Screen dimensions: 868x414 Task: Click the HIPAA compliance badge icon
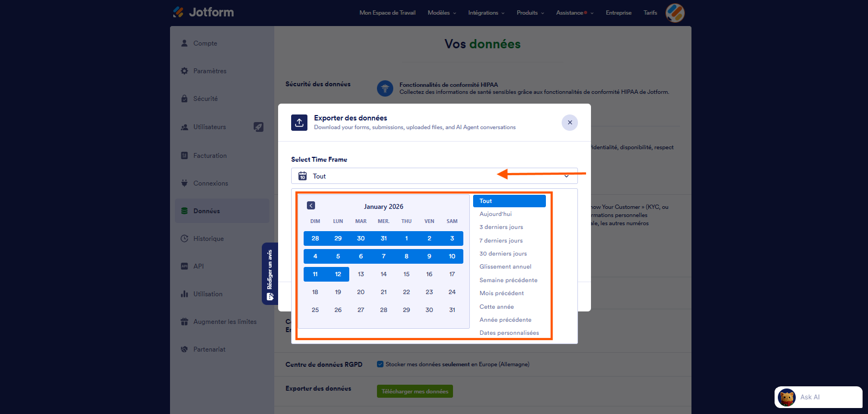coord(385,88)
